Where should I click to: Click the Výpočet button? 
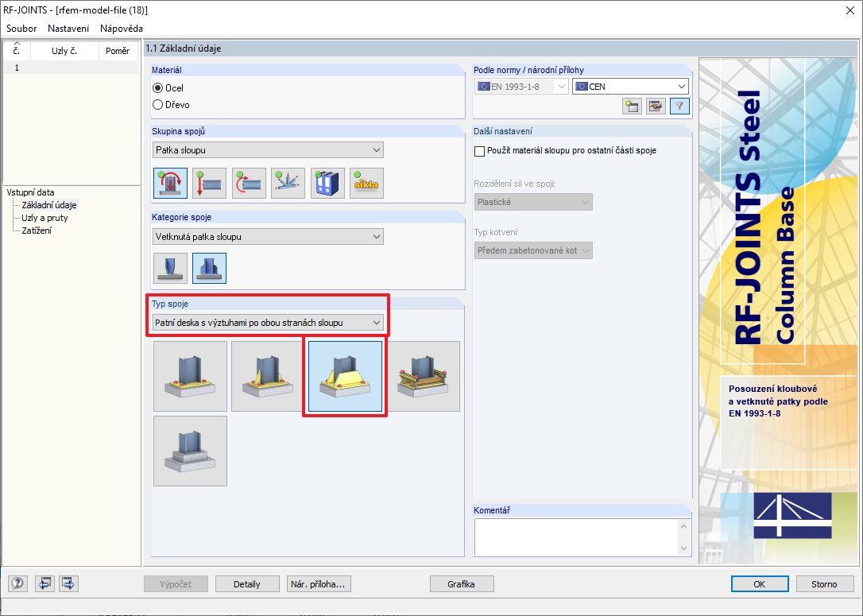coord(176,584)
